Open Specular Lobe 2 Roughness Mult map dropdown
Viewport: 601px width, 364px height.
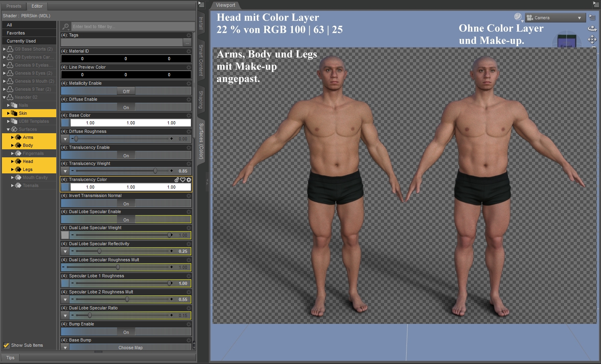(x=65, y=299)
